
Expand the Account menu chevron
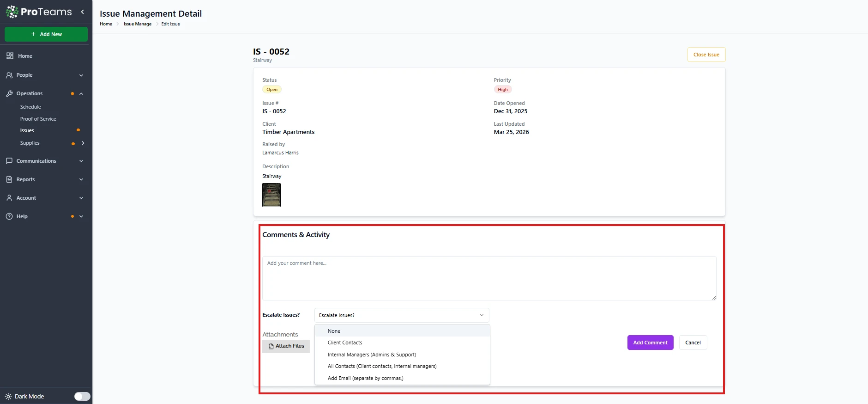pos(81,198)
